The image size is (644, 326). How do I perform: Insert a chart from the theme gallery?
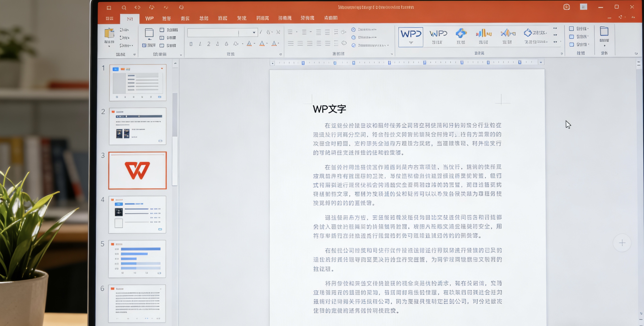483,35
